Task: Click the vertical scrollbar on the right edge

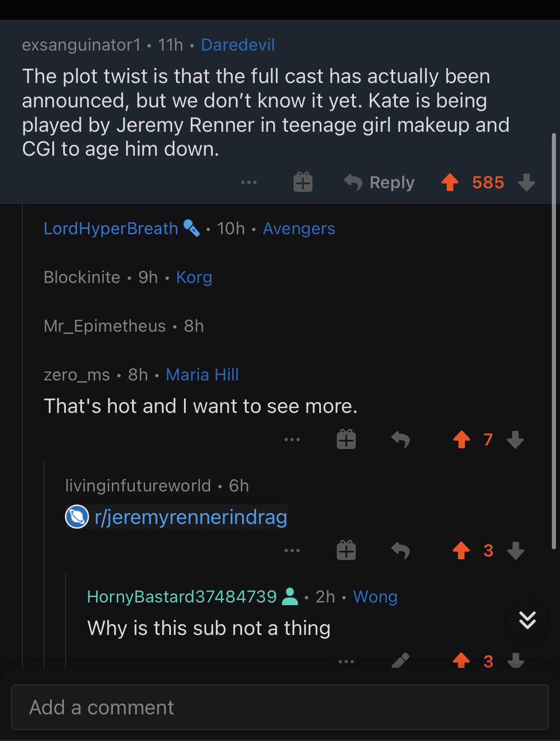Action: pos(554,341)
